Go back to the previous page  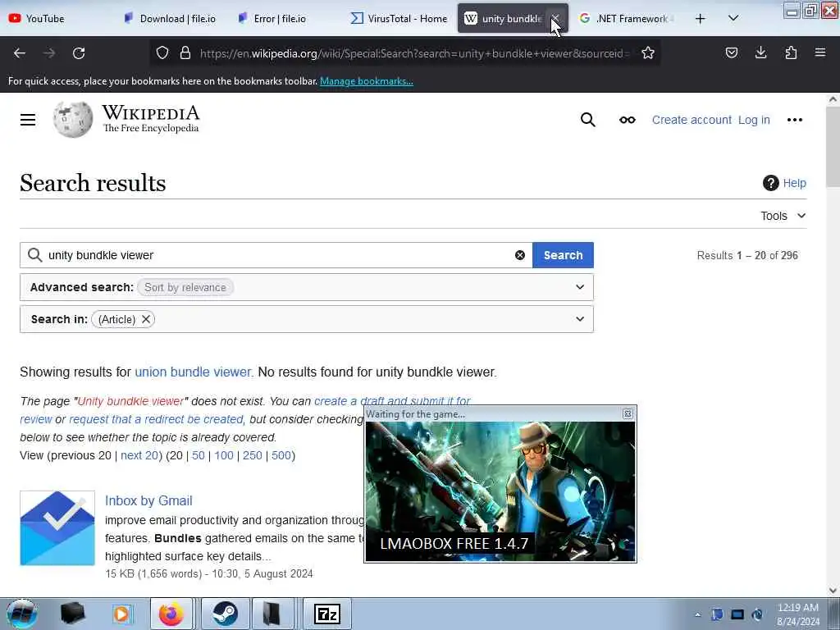pos(20,53)
